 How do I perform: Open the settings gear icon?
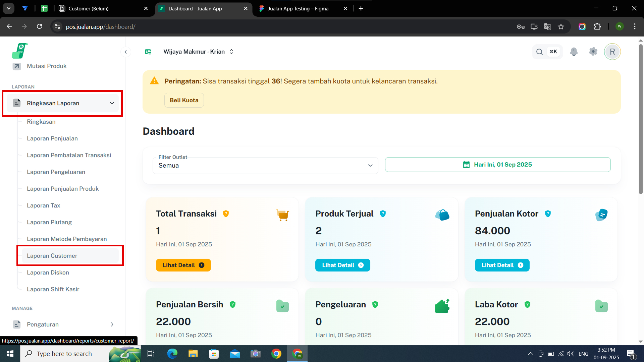pyautogui.click(x=593, y=52)
